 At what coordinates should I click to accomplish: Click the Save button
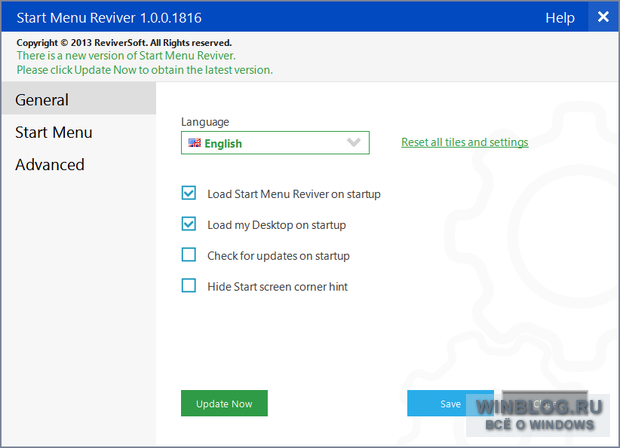pos(450,403)
